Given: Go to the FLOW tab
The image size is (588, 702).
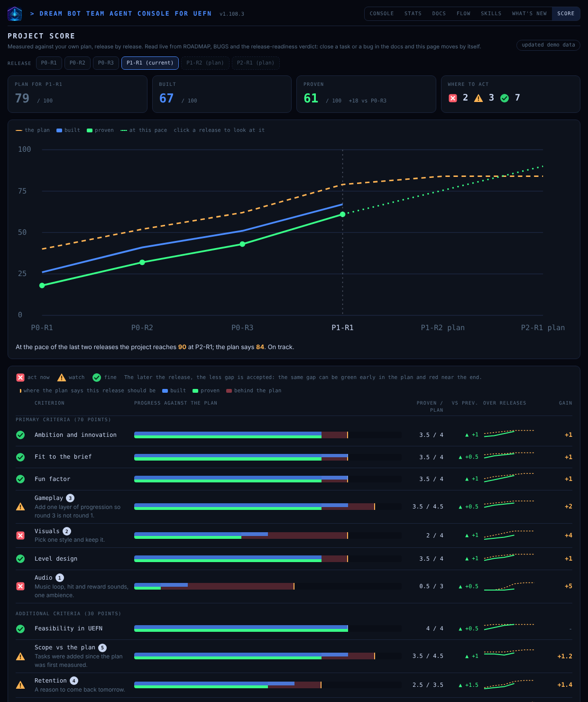Looking at the screenshot, I should (x=464, y=14).
